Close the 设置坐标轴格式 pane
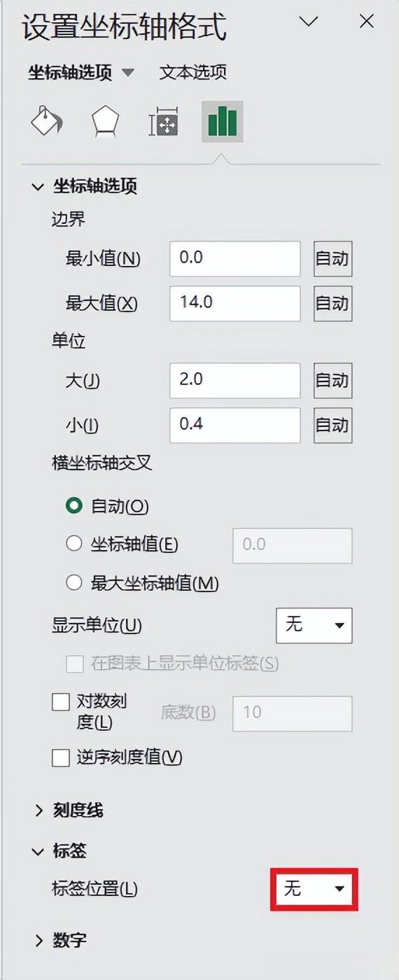The width and height of the screenshot is (399, 980). point(366,22)
